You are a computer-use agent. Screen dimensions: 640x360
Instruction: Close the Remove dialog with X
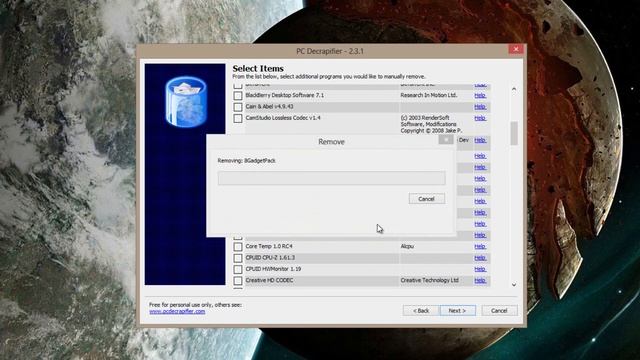[x=446, y=140]
